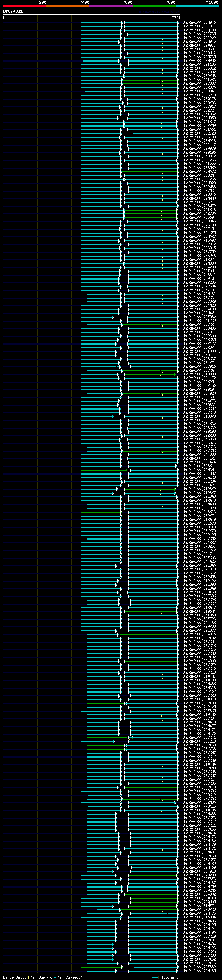
Task: Select hit UniRef100_C9W977
Action: [199, 45]
